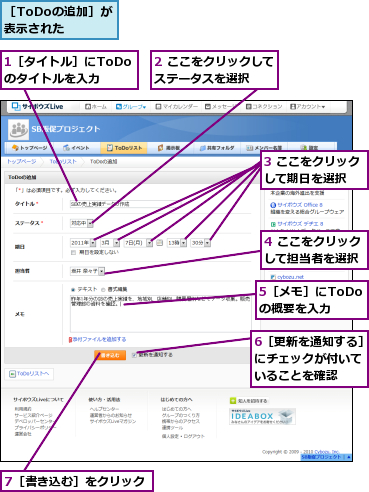Click the ToDoリストへ button
Screen dimensions: 369x492
(29, 374)
